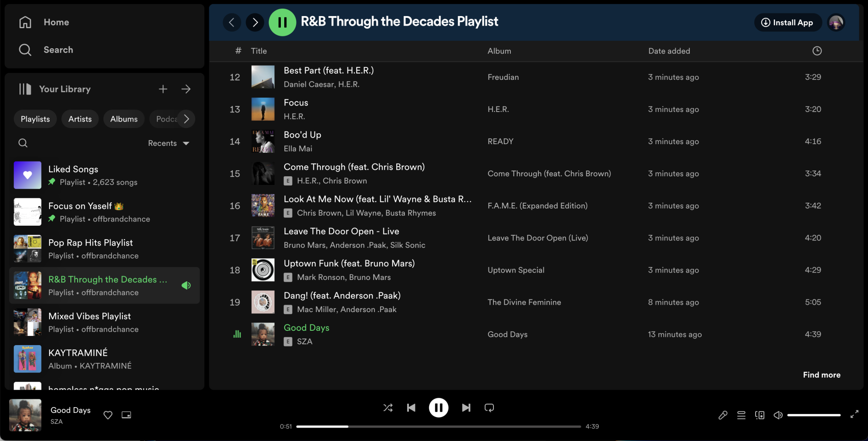Open the Home page icon

25,22
